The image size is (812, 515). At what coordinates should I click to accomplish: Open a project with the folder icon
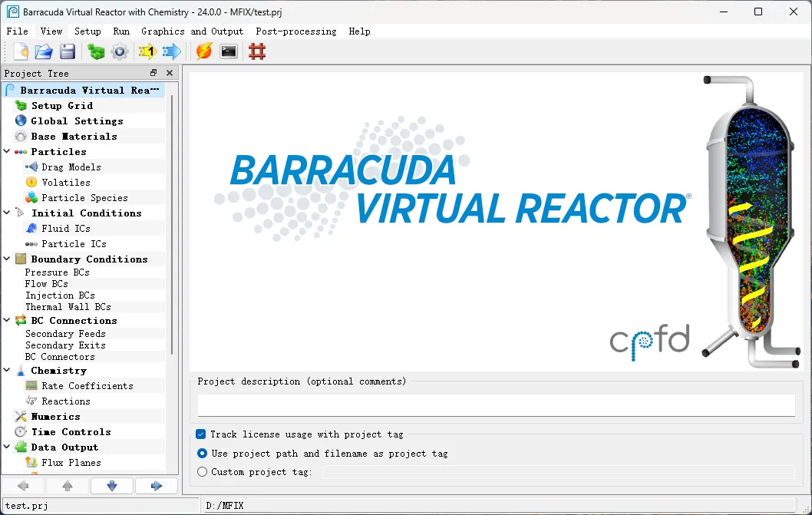point(44,51)
